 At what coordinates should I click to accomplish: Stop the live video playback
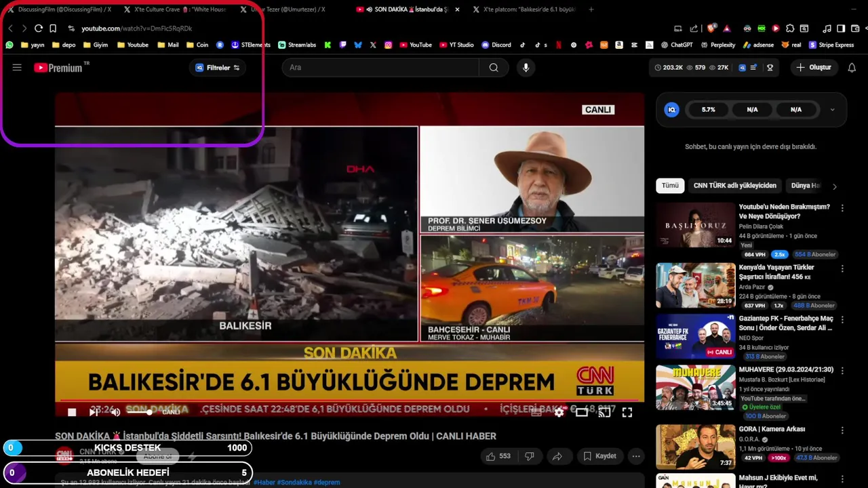[72, 412]
